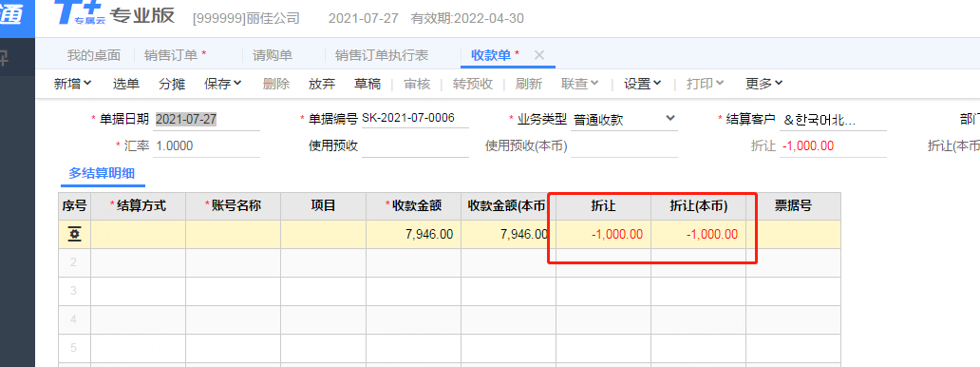980x367 pixels.
Task: Click the row settings gear icon
Action: click(x=75, y=235)
